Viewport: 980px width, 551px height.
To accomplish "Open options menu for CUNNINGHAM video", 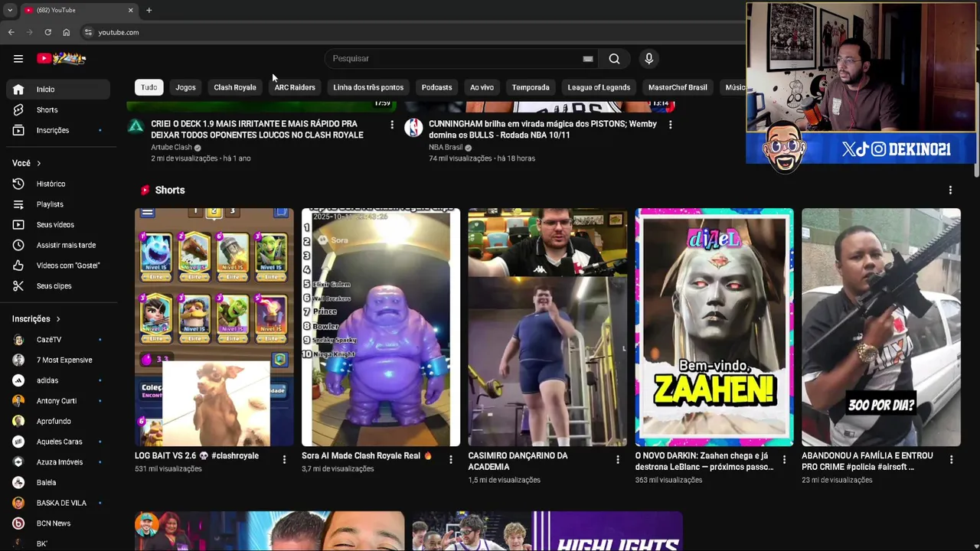I will click(x=670, y=124).
